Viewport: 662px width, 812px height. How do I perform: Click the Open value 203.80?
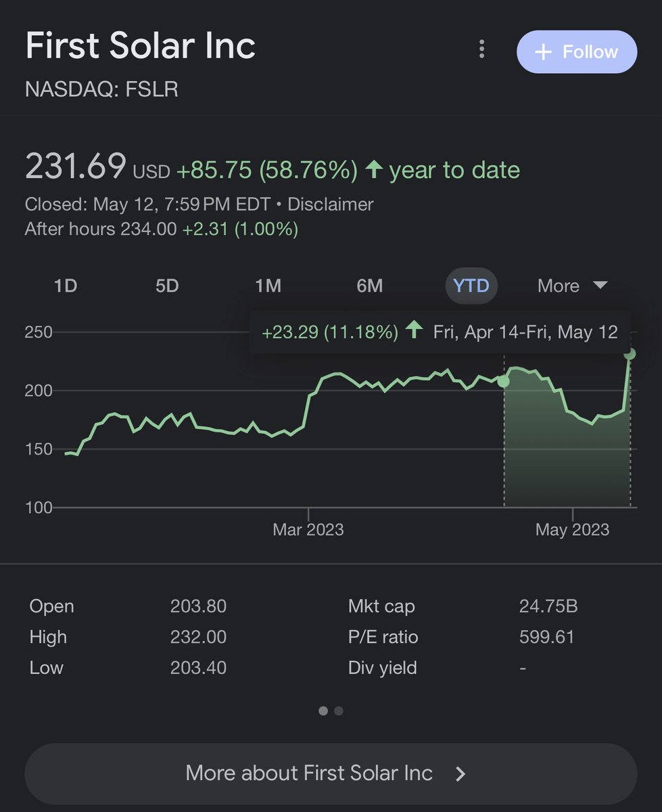click(198, 606)
